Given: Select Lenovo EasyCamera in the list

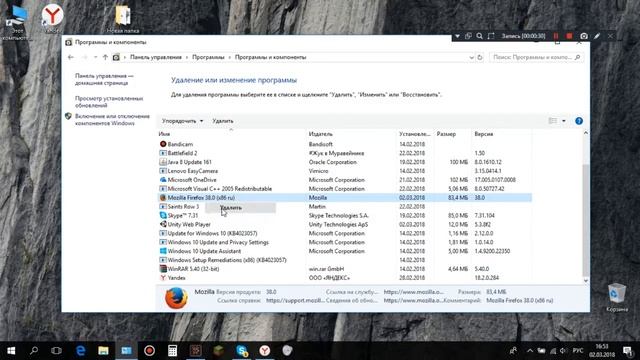Looking at the screenshot, I should click(x=193, y=171).
